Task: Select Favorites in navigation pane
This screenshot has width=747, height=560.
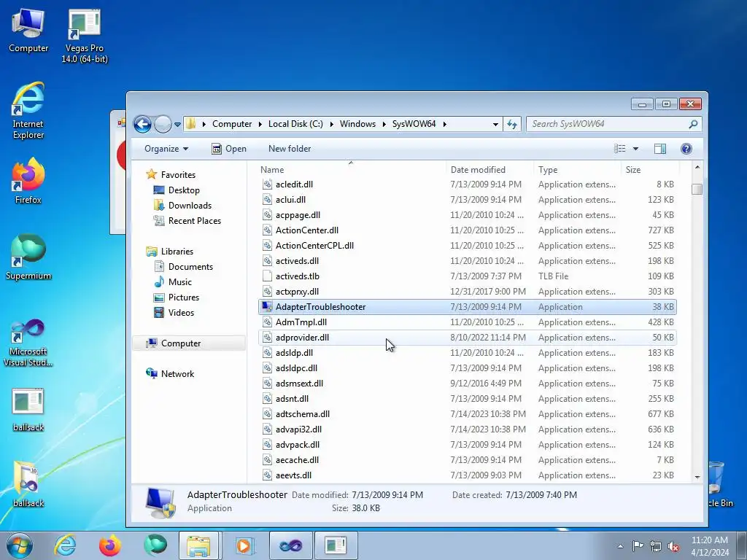Action: 178,175
